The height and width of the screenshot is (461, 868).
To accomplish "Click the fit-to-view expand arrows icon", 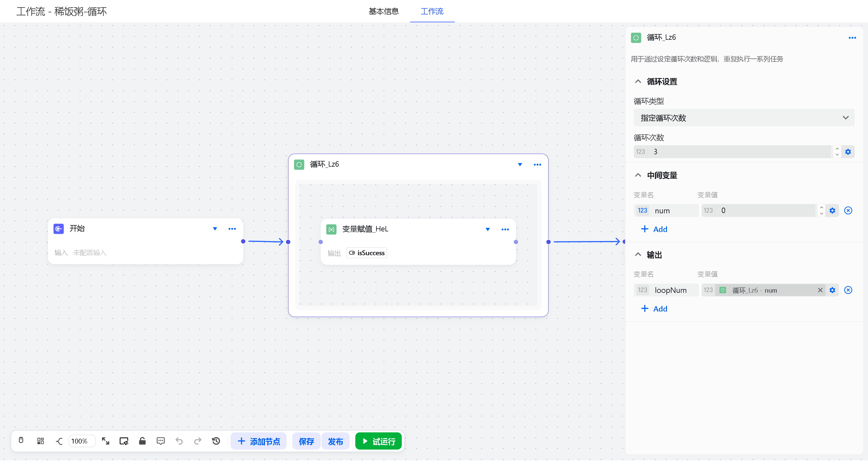I will 105,441.
